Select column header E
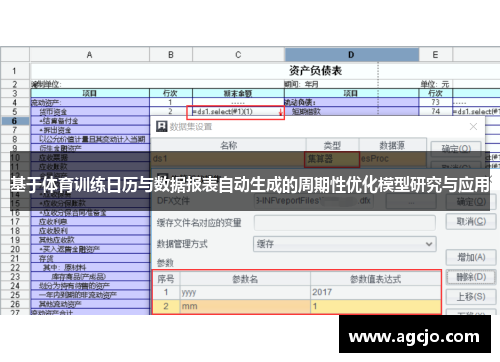Viewport: 500px width, 362px height. point(435,55)
